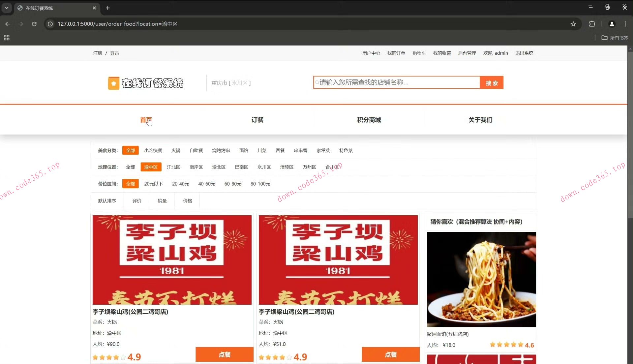Open the 后台管理 link
This screenshot has width=633, height=364.
(467, 53)
